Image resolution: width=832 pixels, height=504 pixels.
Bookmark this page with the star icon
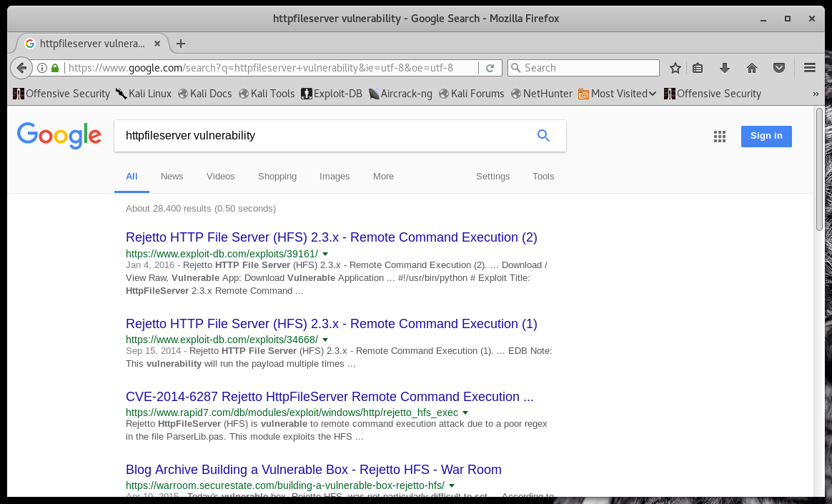(675, 68)
